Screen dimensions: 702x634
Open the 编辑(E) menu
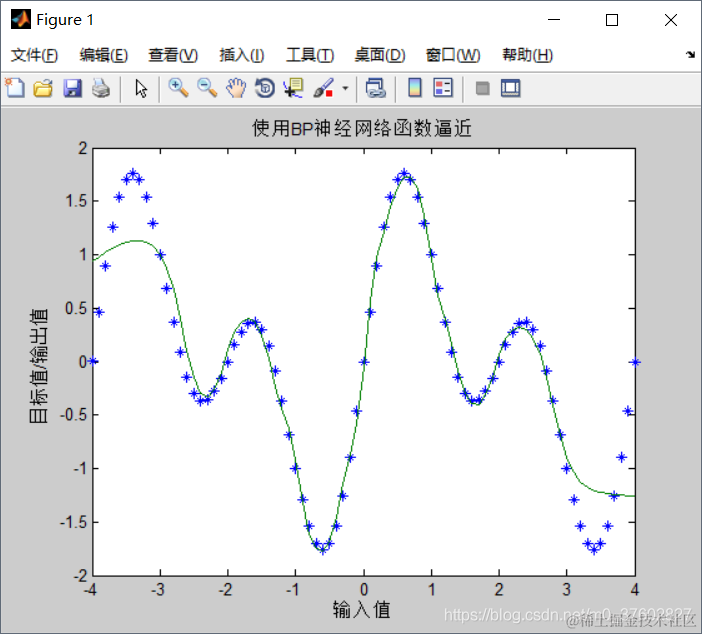(x=104, y=55)
